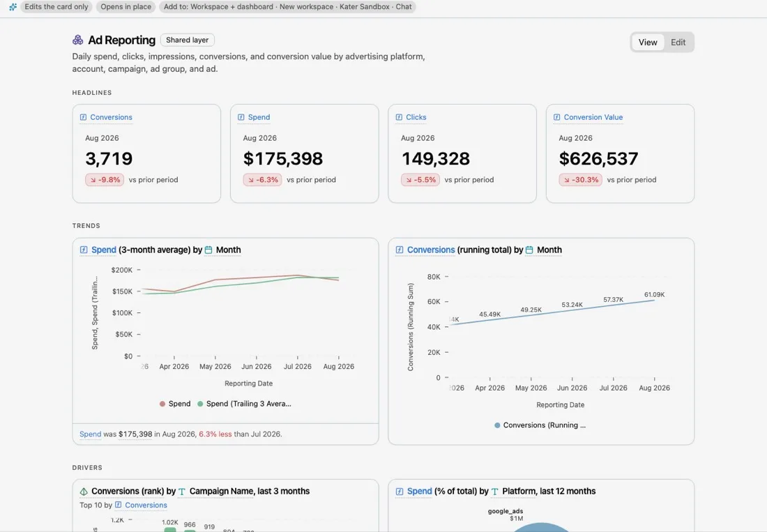Click Spend link in the 3-month average title
Screen dimensions: 767x532
[104, 250]
